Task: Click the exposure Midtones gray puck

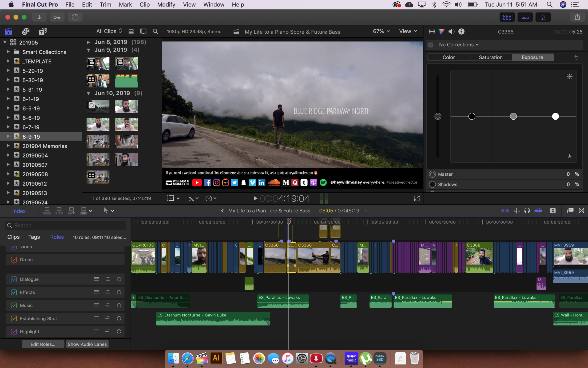Action: 513,116
